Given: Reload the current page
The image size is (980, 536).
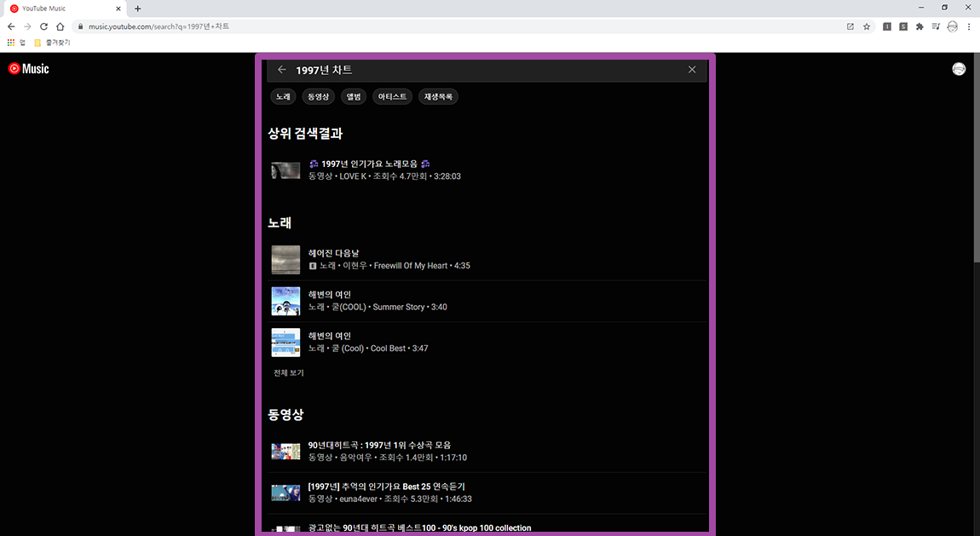Looking at the screenshot, I should 43,26.
